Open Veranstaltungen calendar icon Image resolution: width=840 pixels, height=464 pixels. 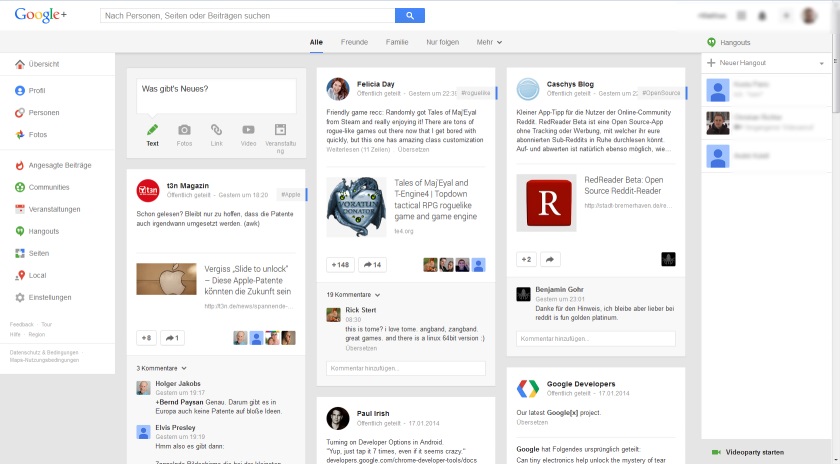[20, 209]
